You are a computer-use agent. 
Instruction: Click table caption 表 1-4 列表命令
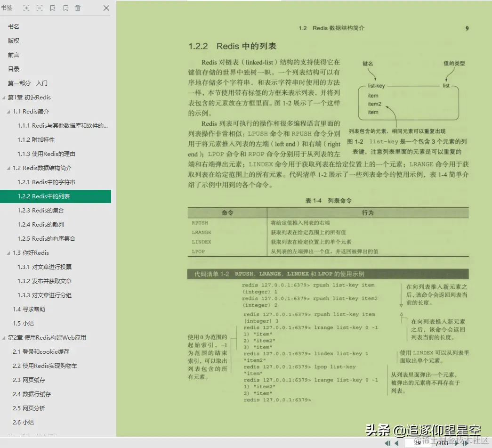point(329,201)
